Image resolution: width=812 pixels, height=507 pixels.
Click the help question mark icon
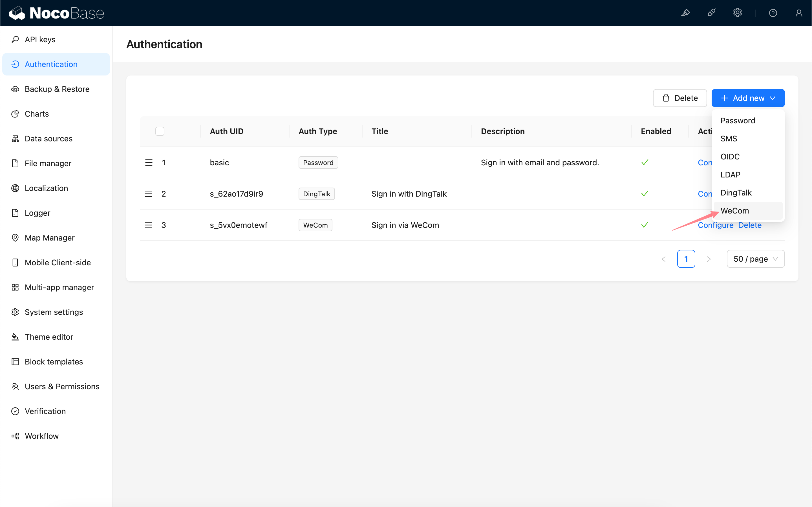point(773,13)
